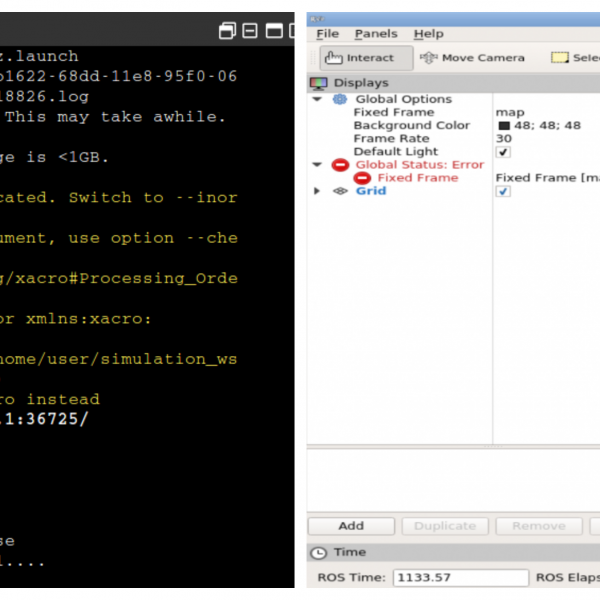Viewport: 600px width, 600px height.
Task: Click the Grid display icon
Action: 340,191
